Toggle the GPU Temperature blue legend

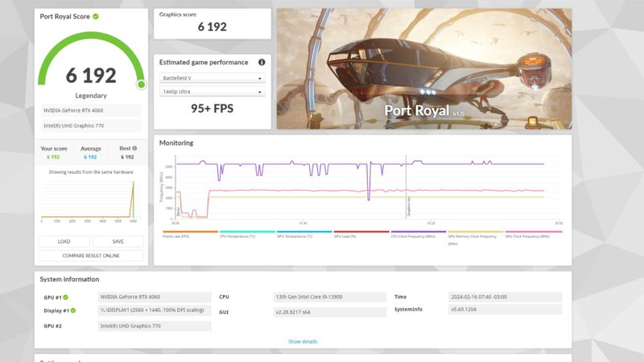[304, 234]
